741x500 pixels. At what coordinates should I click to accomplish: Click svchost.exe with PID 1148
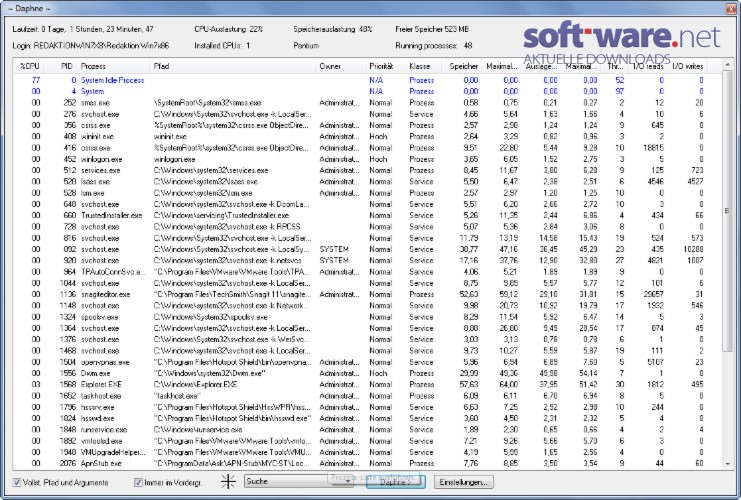pos(362,306)
